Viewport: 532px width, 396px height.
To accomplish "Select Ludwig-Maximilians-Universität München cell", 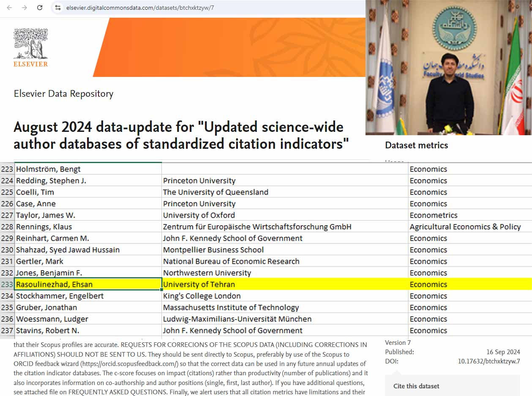I will pos(285,319).
